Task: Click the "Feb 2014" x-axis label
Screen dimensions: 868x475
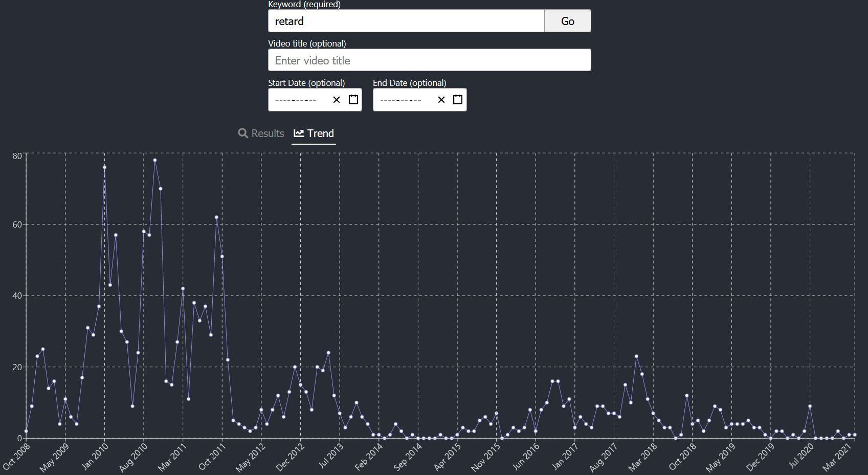Action: coord(369,457)
